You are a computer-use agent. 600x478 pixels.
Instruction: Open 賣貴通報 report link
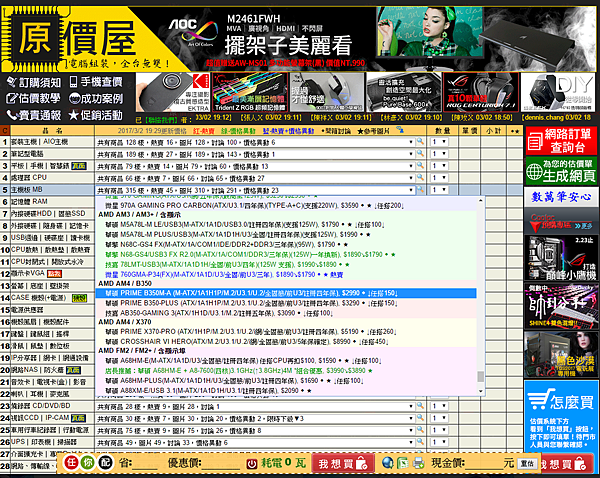click(x=34, y=115)
